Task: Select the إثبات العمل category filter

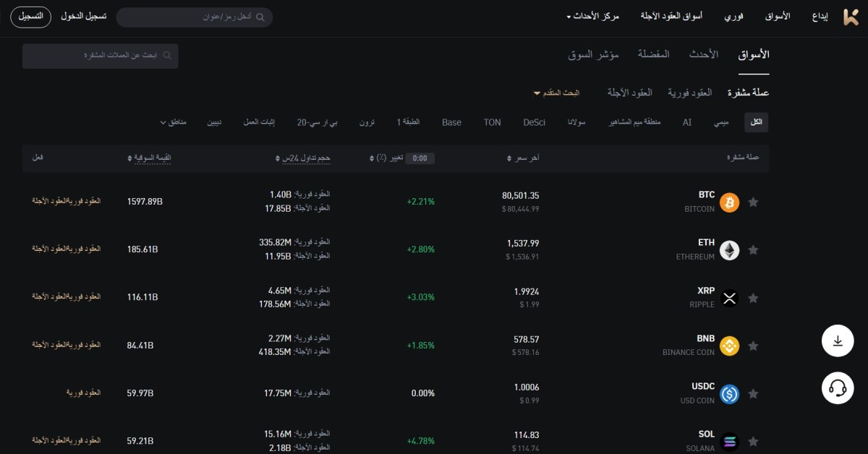Action: coord(258,122)
